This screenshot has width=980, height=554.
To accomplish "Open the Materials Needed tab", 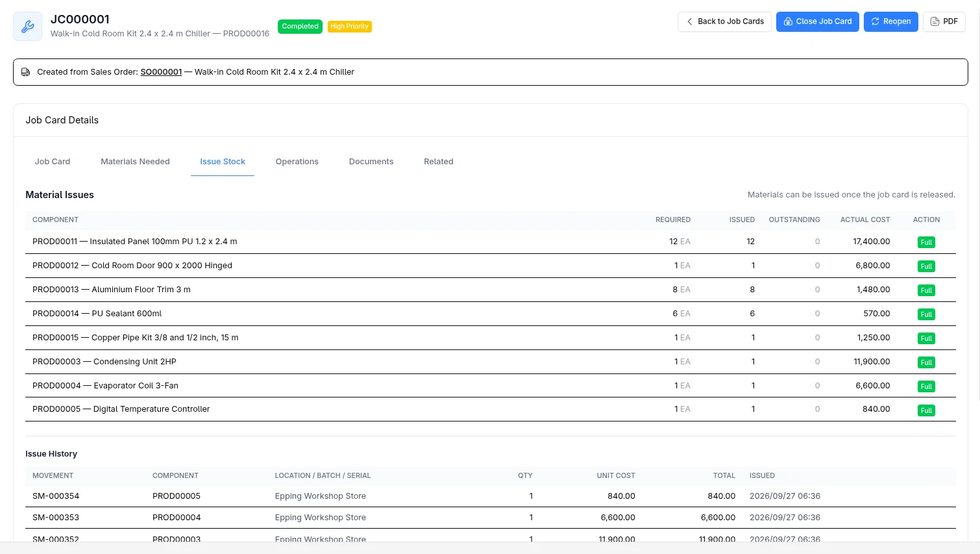I will click(135, 162).
